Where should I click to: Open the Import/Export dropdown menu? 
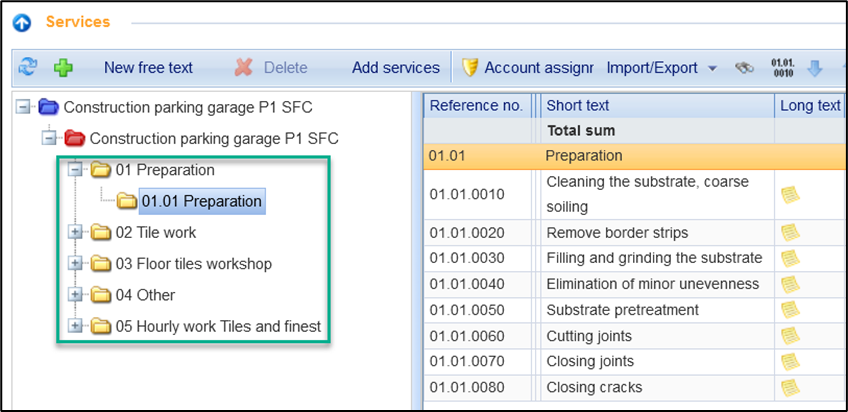pyautogui.click(x=661, y=68)
